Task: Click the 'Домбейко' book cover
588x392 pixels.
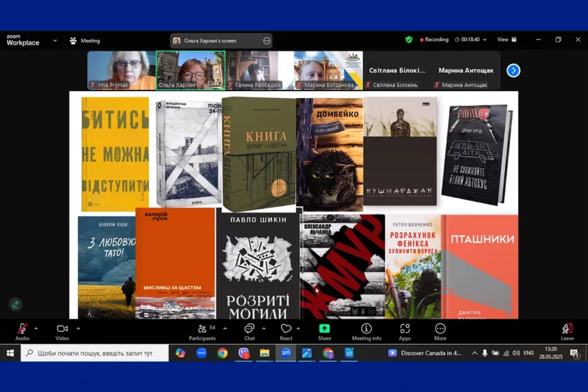Action: (329, 154)
